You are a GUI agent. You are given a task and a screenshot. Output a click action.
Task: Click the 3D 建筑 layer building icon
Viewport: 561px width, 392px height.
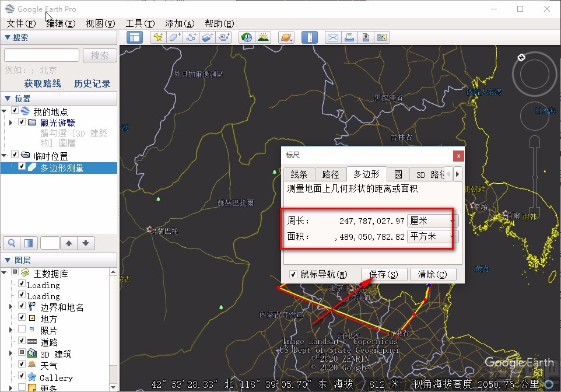click(32, 353)
